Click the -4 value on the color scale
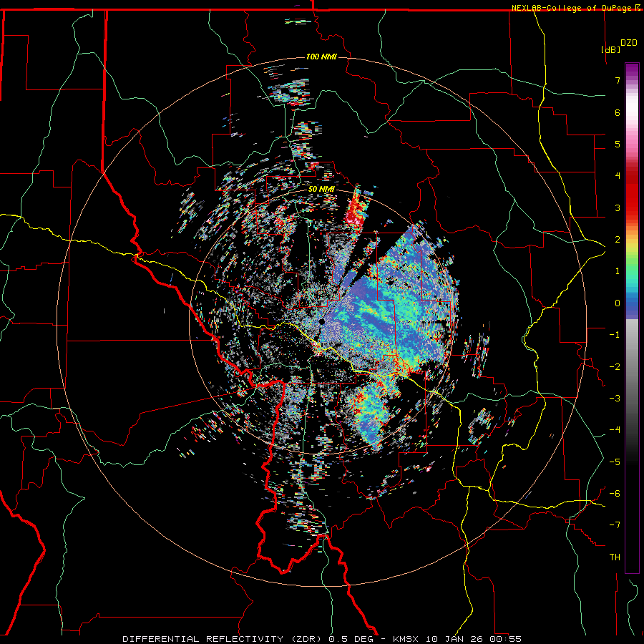The width and height of the screenshot is (644, 644). pos(615,430)
